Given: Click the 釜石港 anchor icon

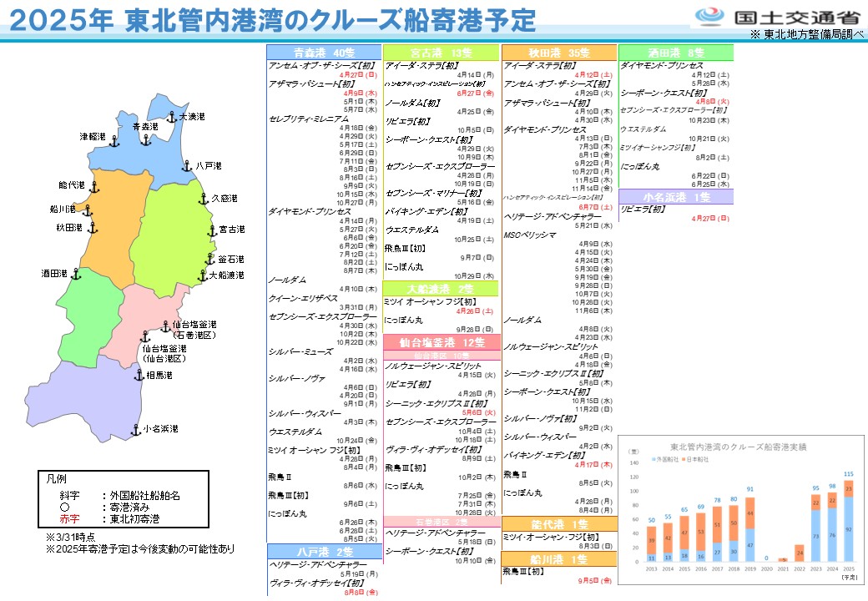Looking at the screenshot, I should tap(209, 259).
